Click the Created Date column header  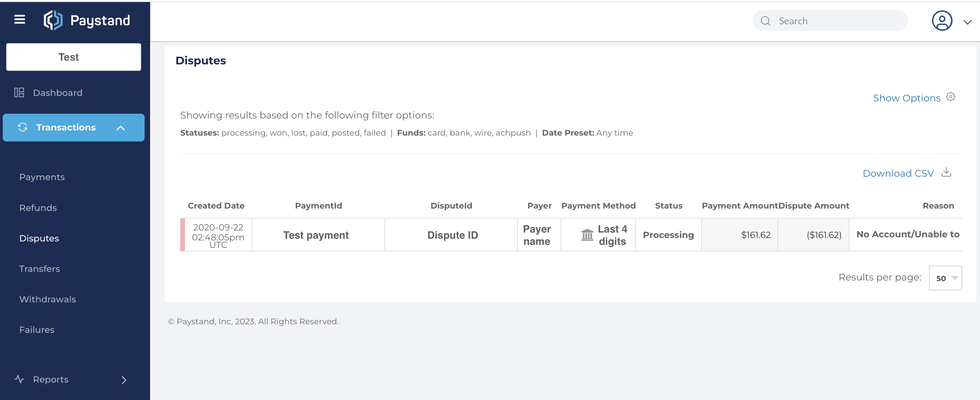tap(216, 206)
